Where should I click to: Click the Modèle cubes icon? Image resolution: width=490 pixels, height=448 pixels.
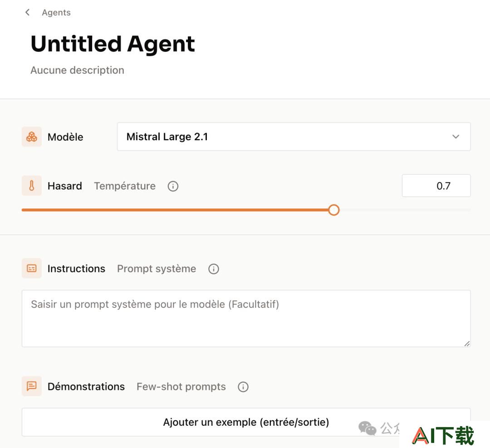click(32, 137)
